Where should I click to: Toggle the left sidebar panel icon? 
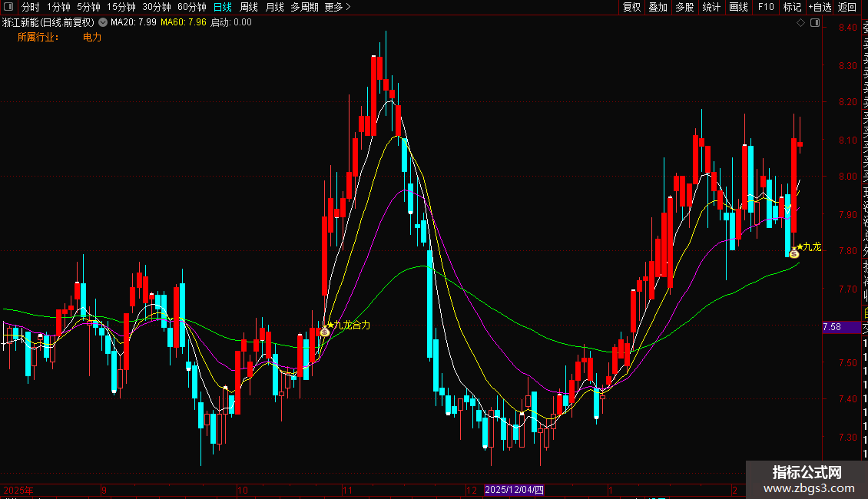[x=8, y=7]
